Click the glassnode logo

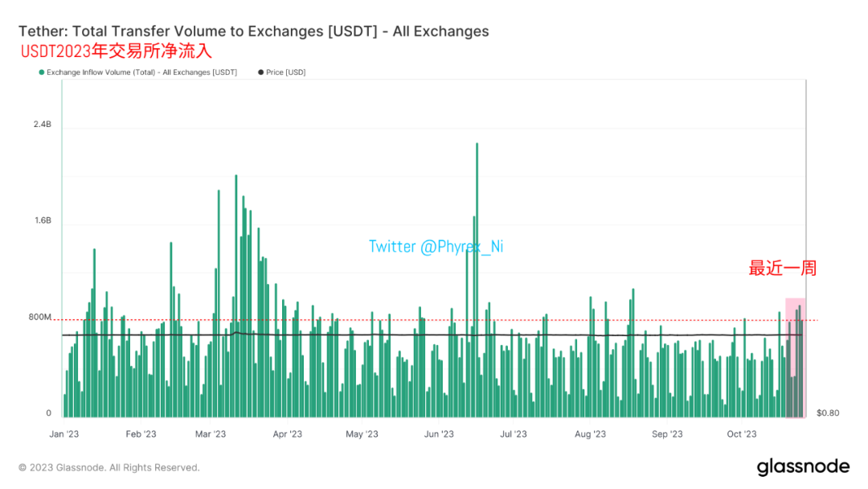coord(802,467)
